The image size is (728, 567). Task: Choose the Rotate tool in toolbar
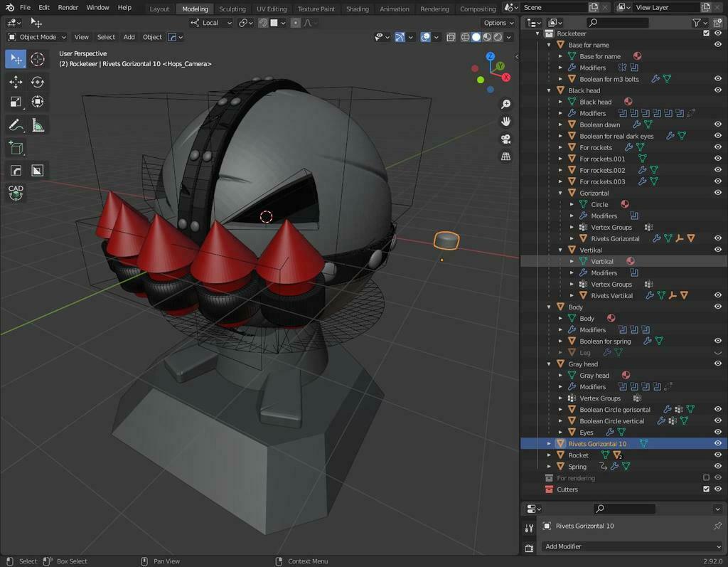(x=38, y=82)
